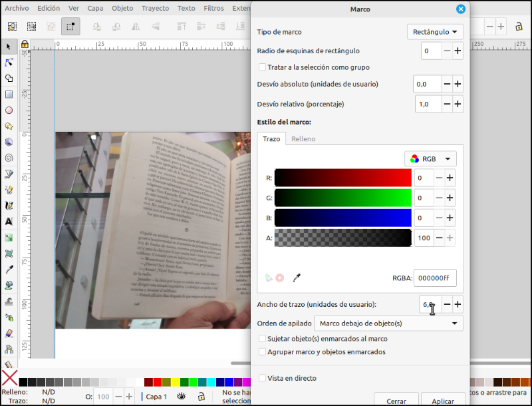Select the Tweak tool

[9, 301]
